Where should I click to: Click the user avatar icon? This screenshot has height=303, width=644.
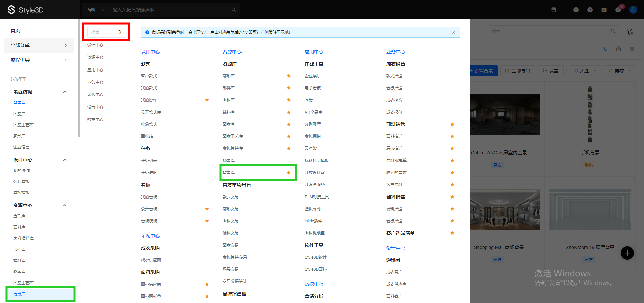point(633,10)
